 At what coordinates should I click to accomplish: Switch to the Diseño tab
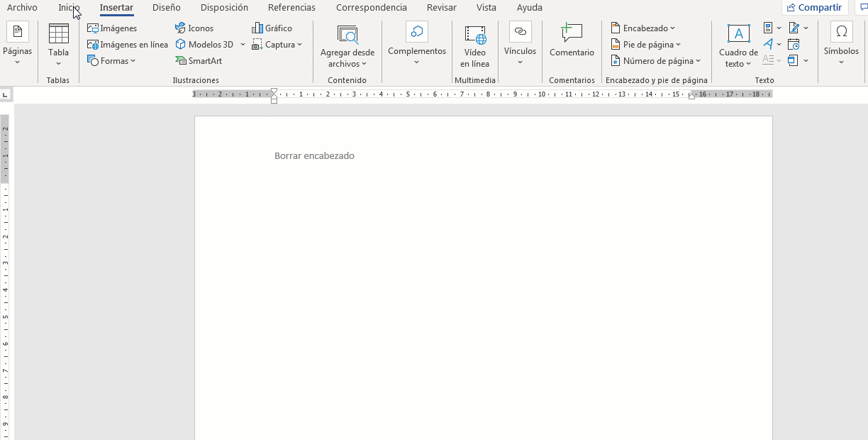(166, 8)
